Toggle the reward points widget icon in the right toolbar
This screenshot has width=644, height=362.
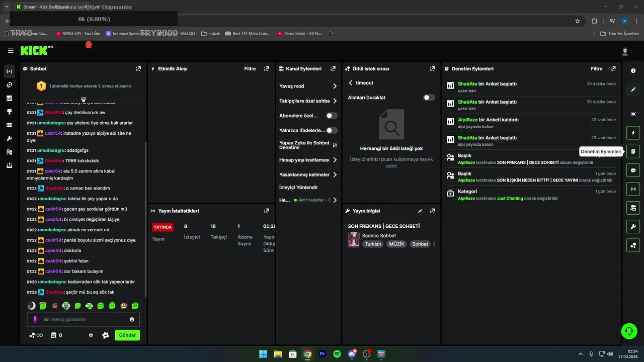(633, 245)
